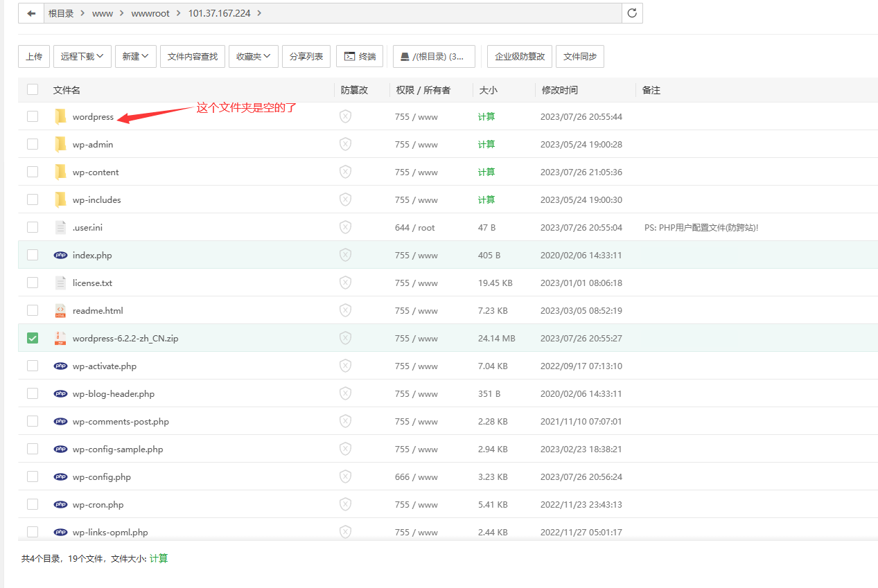
Task: Open the 新建 dropdown menu
Action: (135, 56)
